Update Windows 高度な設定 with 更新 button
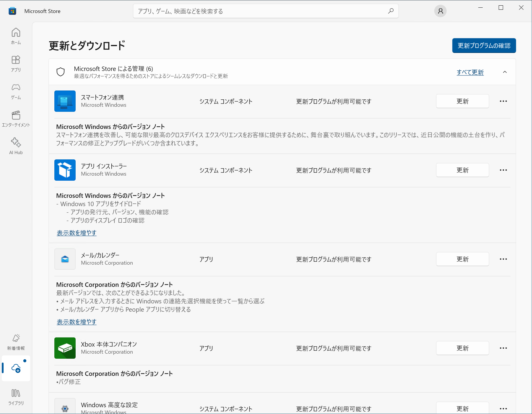The width and height of the screenshot is (532, 414). click(462, 408)
